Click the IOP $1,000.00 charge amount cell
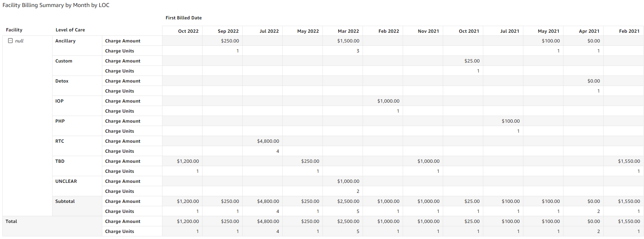644x239 pixels. coord(388,101)
